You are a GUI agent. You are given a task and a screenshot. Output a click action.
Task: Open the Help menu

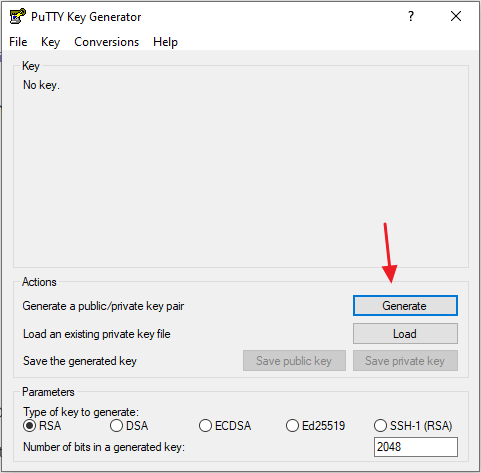[165, 42]
